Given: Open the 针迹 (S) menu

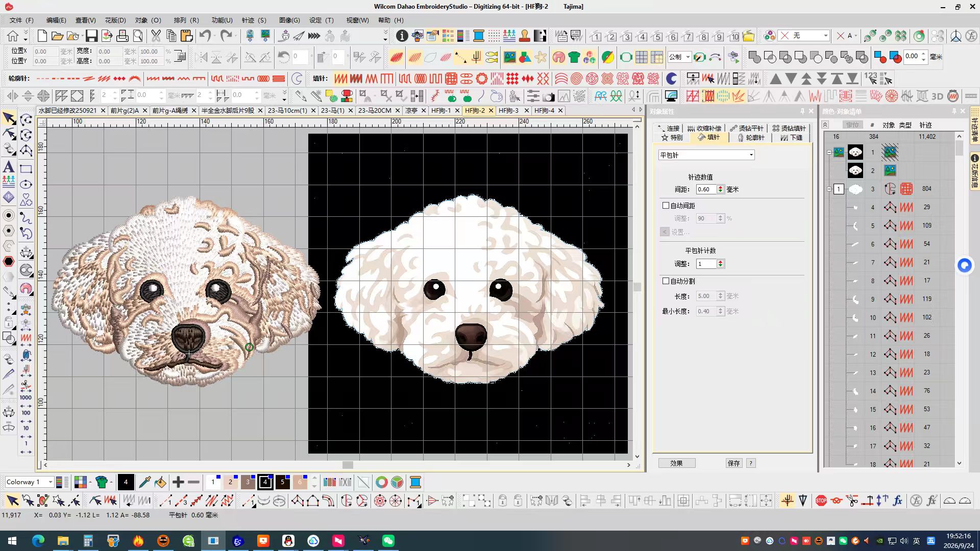Looking at the screenshot, I should tap(254, 20).
